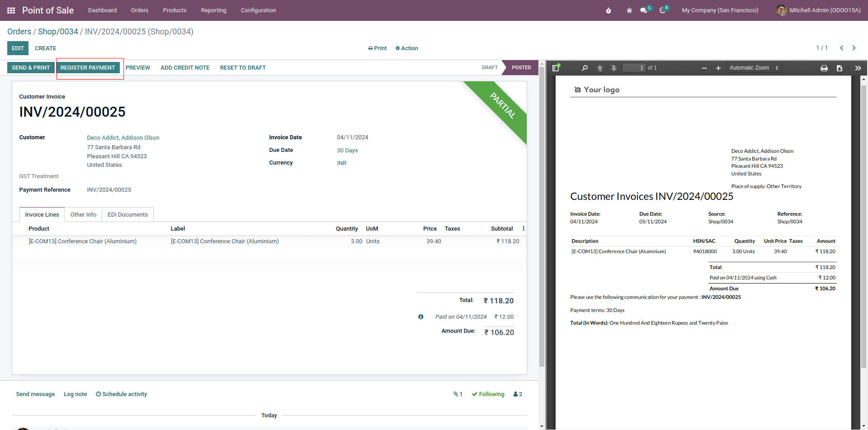The image size is (868, 430).
Task: Open the debug bug icon
Action: point(629,10)
